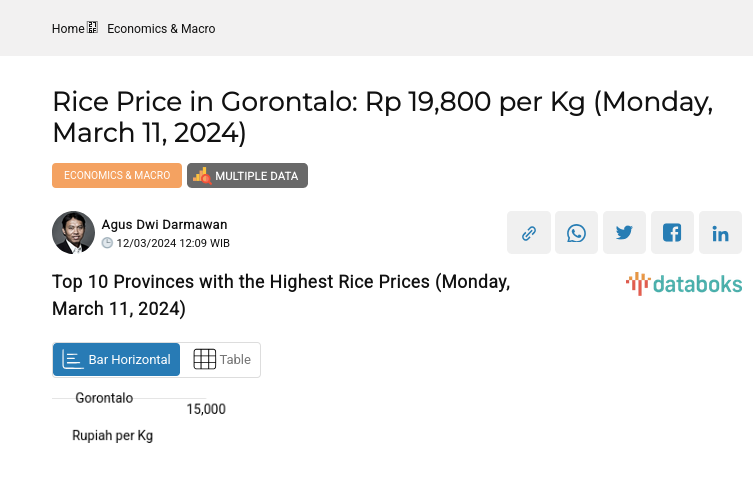Go to the Home breadcrumb
The image size is (753, 498).
tap(68, 29)
